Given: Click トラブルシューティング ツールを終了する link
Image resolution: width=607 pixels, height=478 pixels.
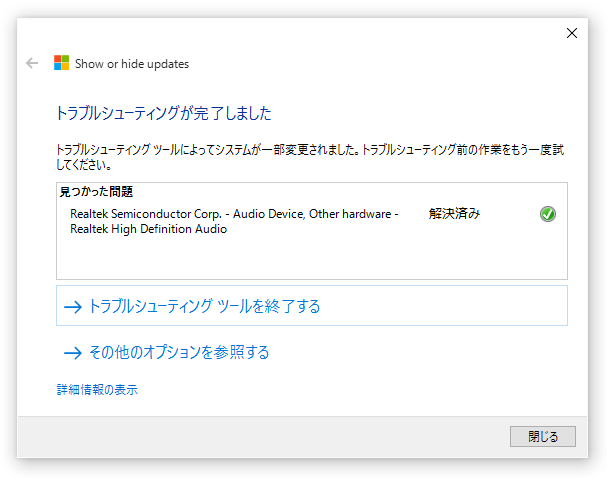Looking at the screenshot, I should [x=312, y=306].
